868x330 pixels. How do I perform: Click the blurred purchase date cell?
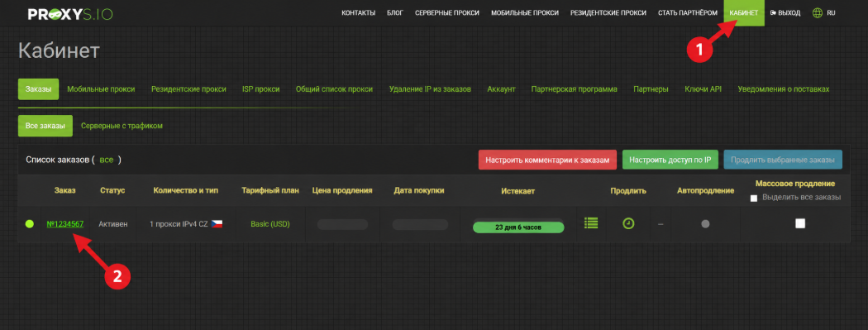click(x=420, y=224)
